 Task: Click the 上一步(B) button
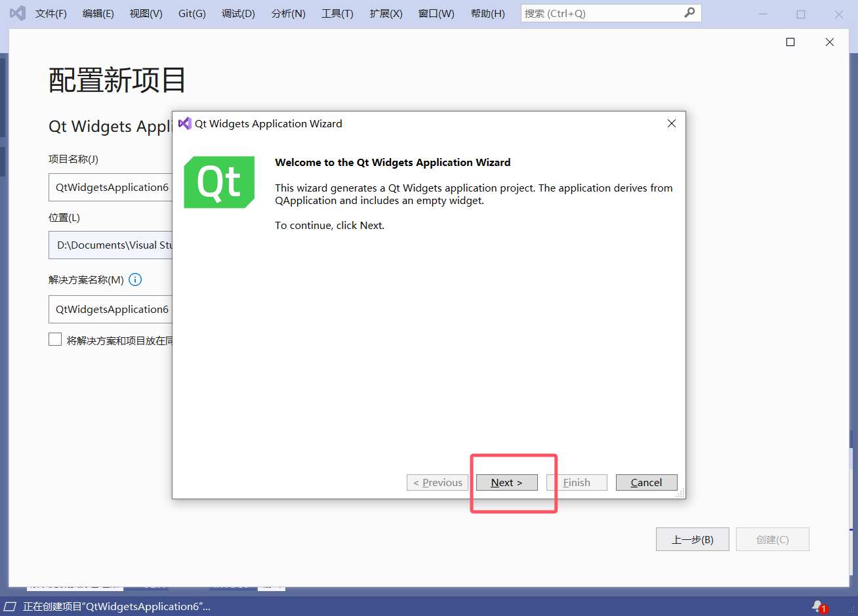pos(693,539)
